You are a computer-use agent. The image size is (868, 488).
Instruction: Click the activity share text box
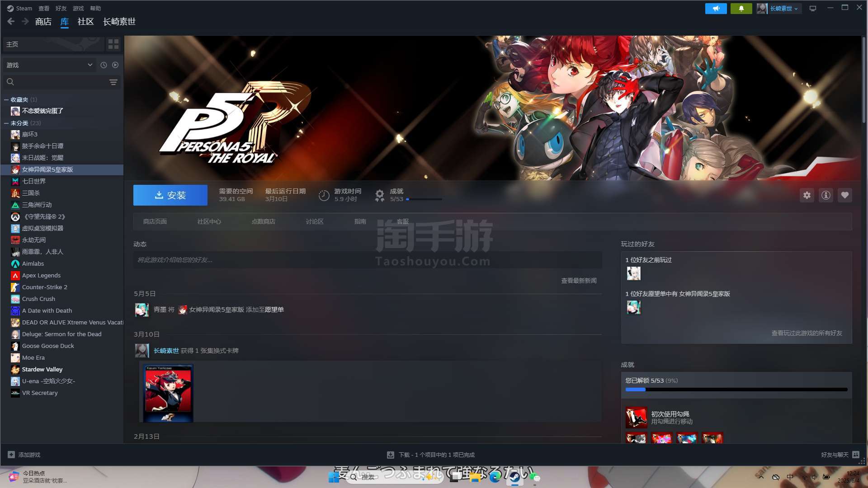pos(367,260)
